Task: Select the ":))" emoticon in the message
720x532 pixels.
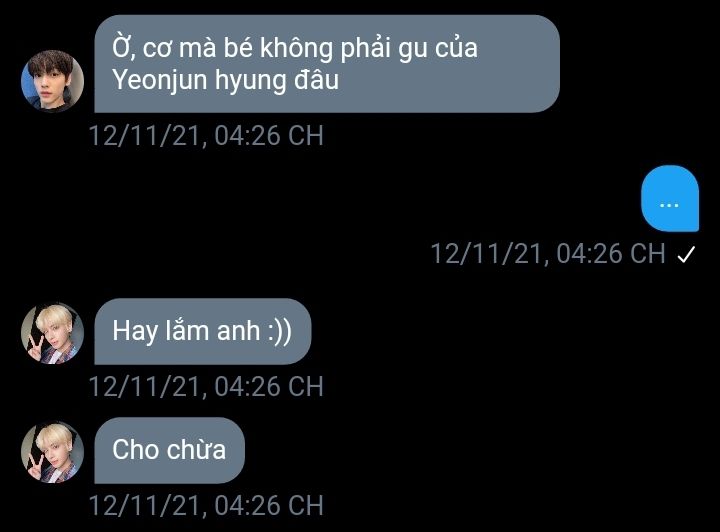Action: tap(280, 330)
